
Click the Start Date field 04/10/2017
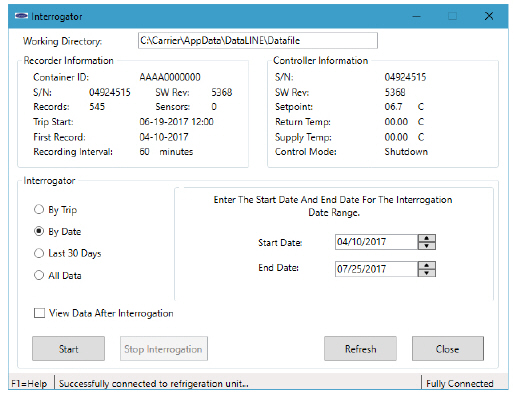point(376,242)
